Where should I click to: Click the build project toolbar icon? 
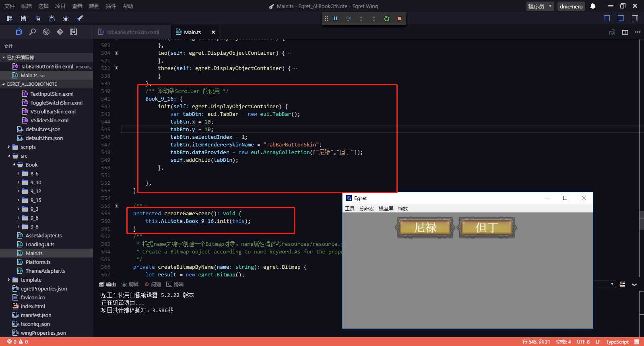click(x=52, y=19)
